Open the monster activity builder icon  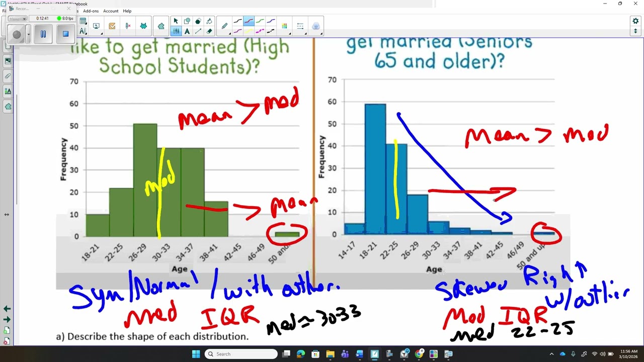point(143,26)
